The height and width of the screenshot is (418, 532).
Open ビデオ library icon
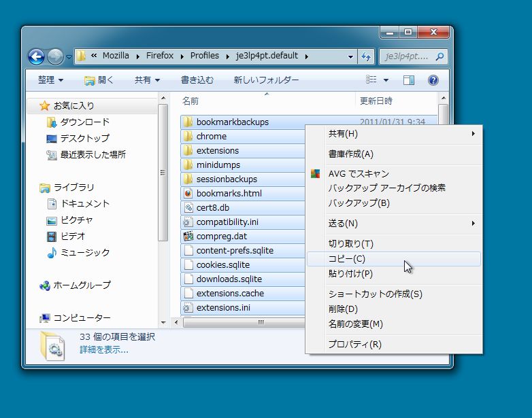point(52,237)
